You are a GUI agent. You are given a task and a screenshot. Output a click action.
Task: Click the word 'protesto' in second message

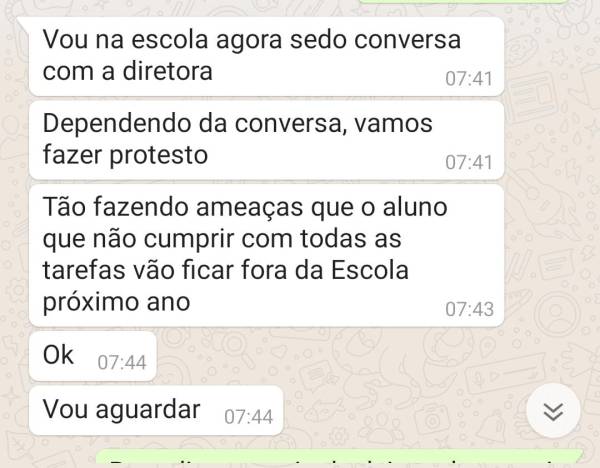(158, 156)
